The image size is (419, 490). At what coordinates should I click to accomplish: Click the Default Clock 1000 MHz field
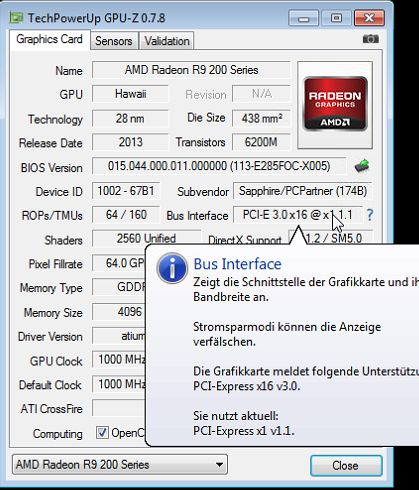[119, 384]
